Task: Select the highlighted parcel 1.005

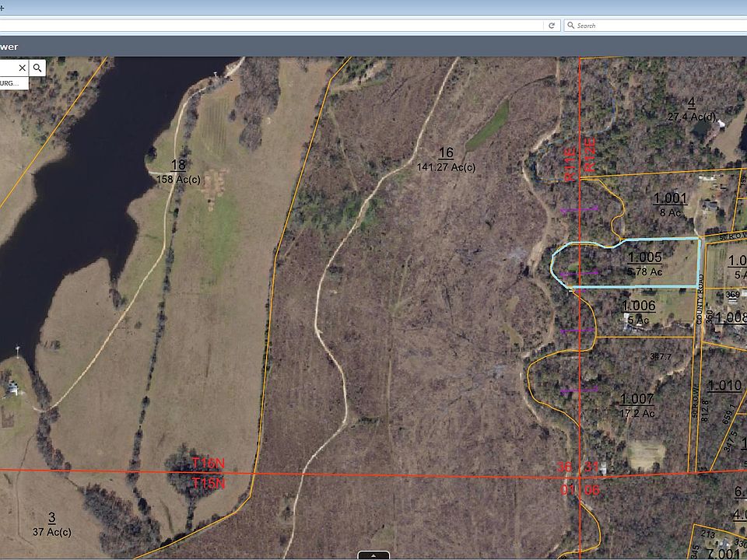Action: pyautogui.click(x=644, y=257)
